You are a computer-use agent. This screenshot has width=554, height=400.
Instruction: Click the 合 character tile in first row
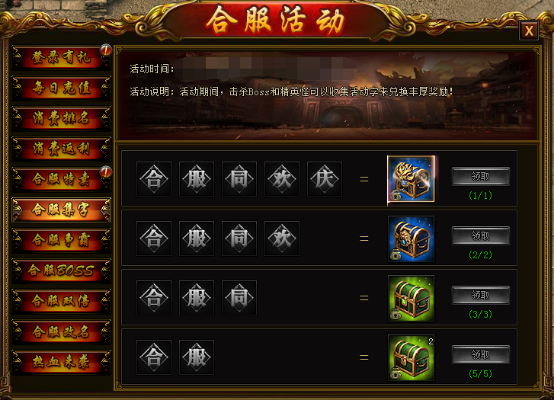(154, 179)
